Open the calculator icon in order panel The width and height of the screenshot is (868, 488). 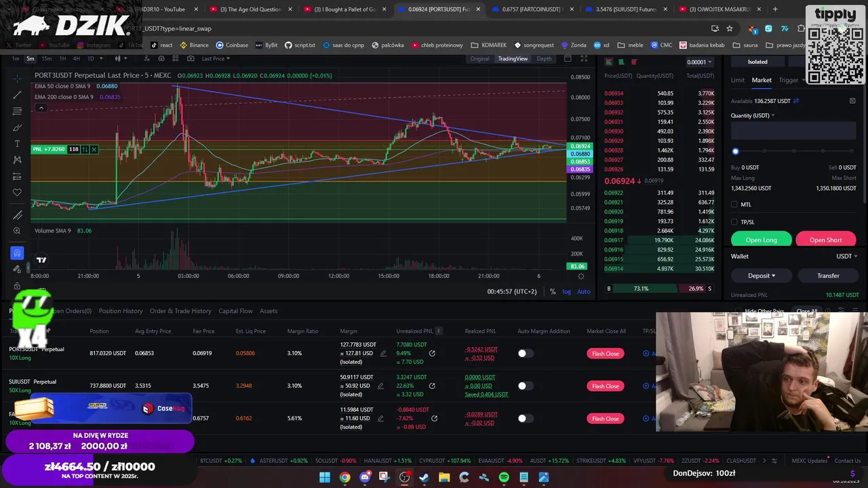tap(852, 101)
